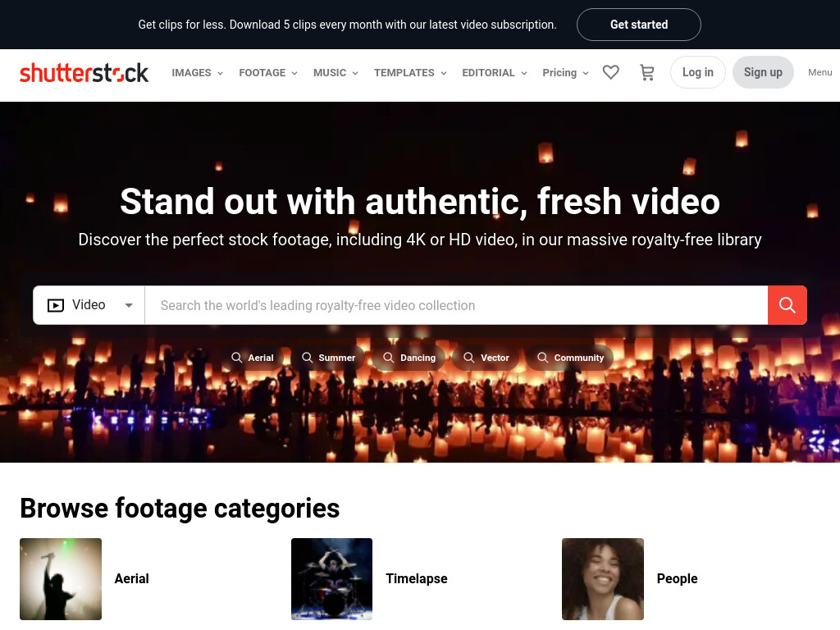
Task: Open the MUSIC navigation menu
Action: (336, 73)
